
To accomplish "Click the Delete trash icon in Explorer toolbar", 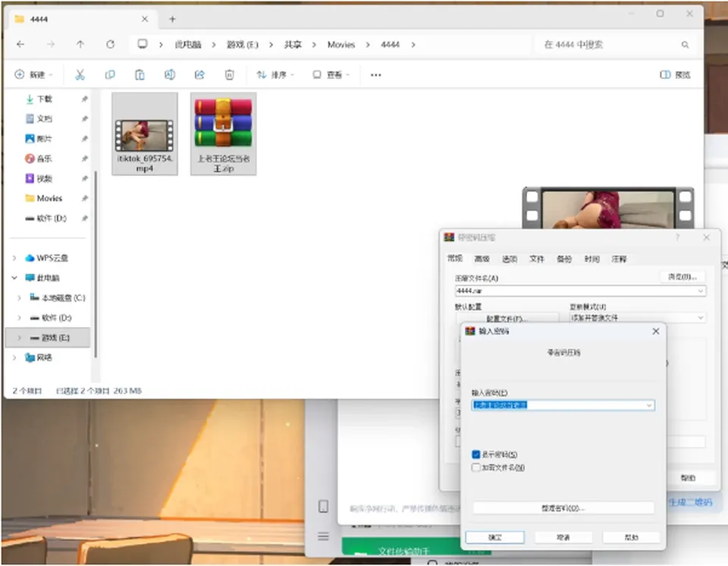I will 229,74.
